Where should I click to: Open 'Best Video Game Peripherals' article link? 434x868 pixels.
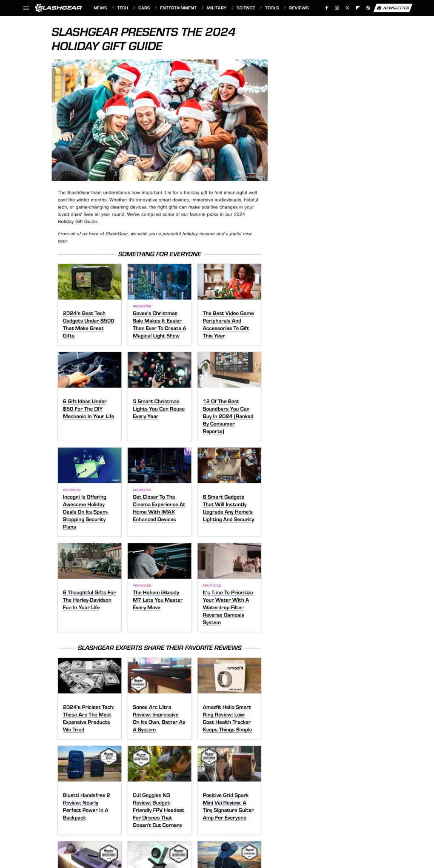point(228,325)
